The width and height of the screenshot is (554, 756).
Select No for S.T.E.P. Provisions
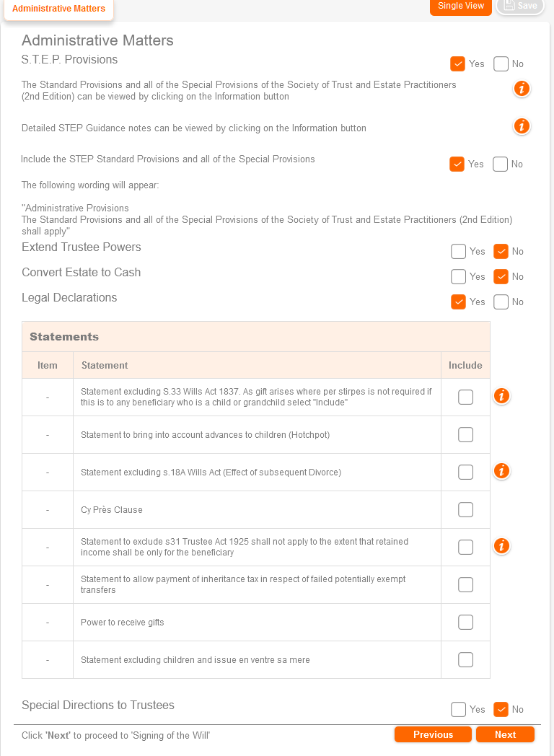501,63
